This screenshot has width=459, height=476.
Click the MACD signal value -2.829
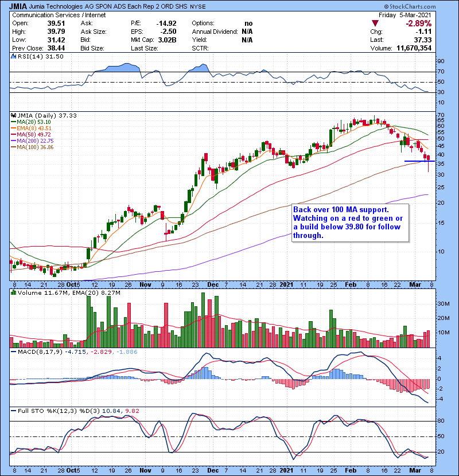click(x=101, y=352)
